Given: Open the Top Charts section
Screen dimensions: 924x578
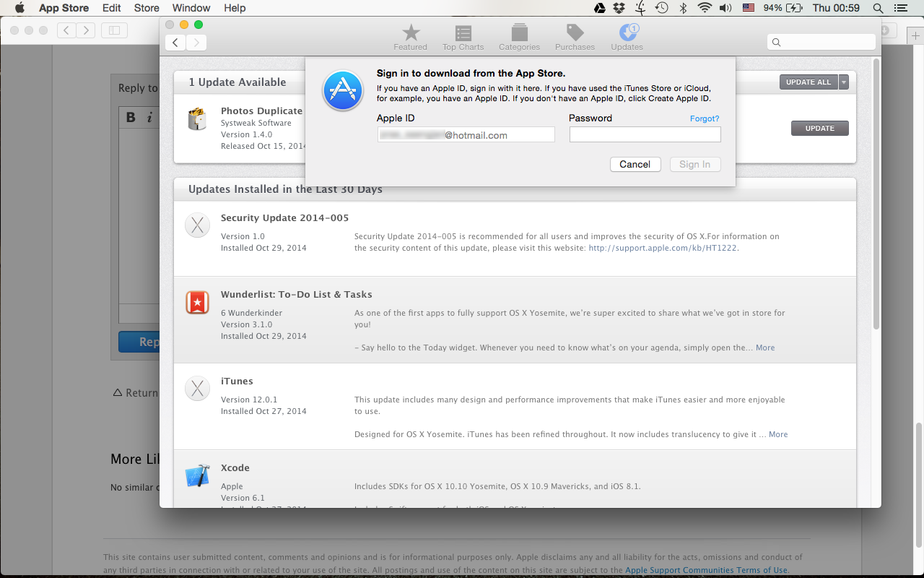Looking at the screenshot, I should [x=463, y=36].
